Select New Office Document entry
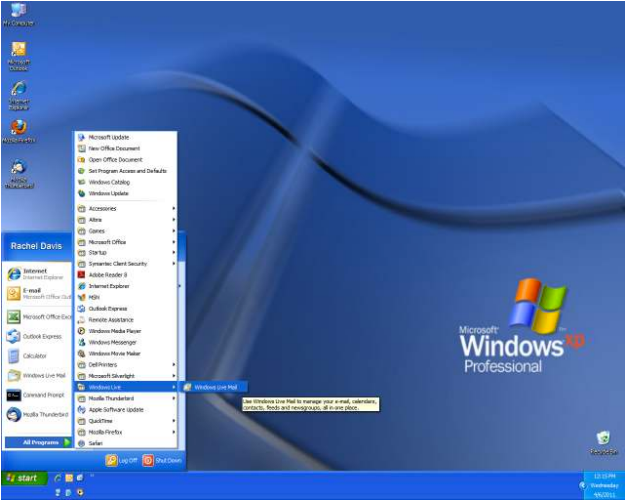The height and width of the screenshot is (500, 625). [x=126, y=148]
